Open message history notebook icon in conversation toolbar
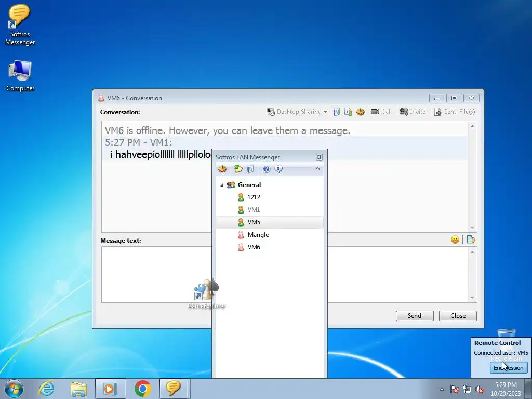Image resolution: width=532 pixels, height=399 pixels. (x=337, y=112)
